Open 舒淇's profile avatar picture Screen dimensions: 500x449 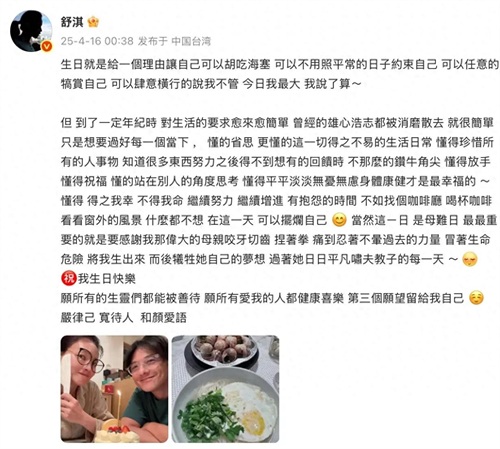(x=31, y=31)
